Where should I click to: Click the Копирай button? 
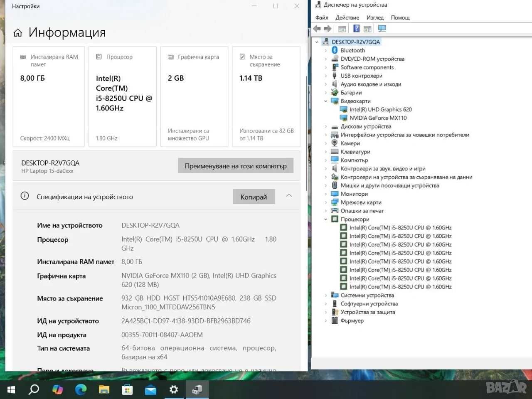tap(254, 197)
